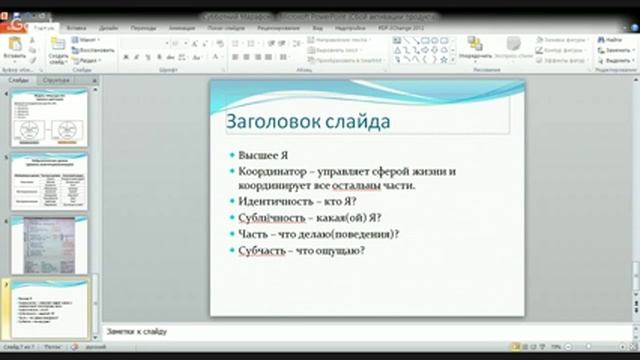This screenshot has height=360, width=640.
Task: Switch to the Outline (Структура) pane tab
Action: click(x=56, y=80)
